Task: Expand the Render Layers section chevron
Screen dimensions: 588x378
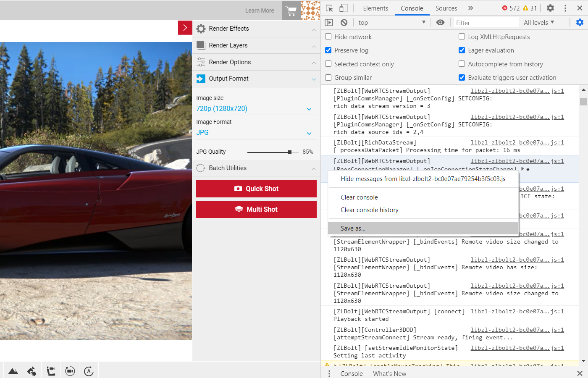Action: click(x=314, y=46)
